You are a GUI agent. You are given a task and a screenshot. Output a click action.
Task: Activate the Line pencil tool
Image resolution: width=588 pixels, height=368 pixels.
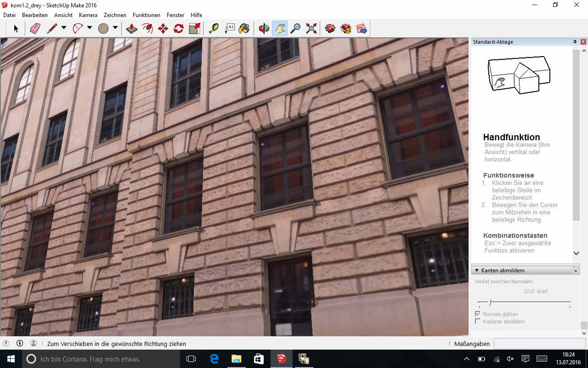(52, 29)
